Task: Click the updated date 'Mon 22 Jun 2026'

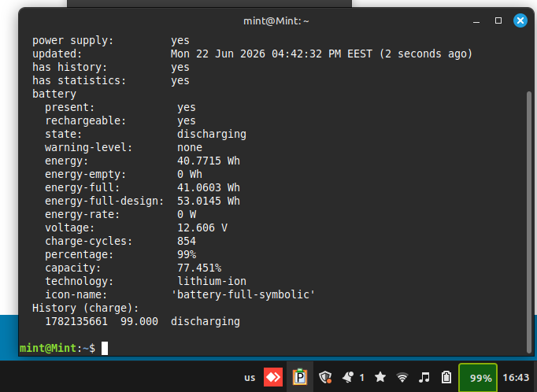Action: 218,54
